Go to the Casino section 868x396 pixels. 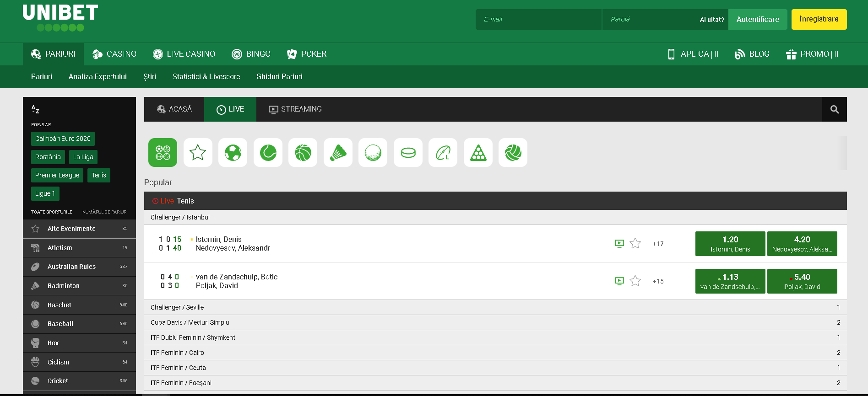coord(114,54)
